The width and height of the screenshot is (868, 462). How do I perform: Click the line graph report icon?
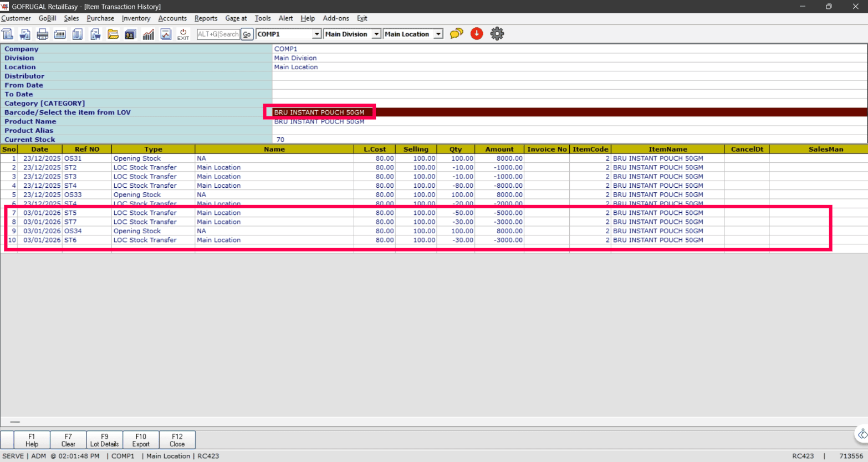point(166,34)
